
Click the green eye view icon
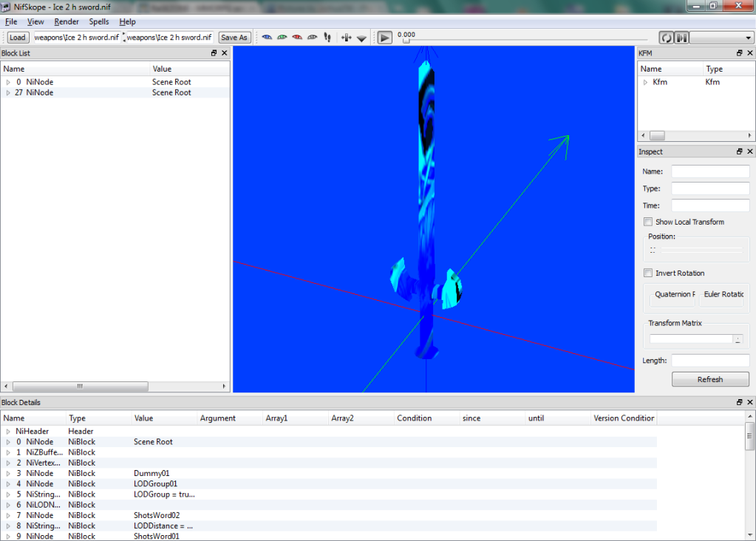point(282,37)
